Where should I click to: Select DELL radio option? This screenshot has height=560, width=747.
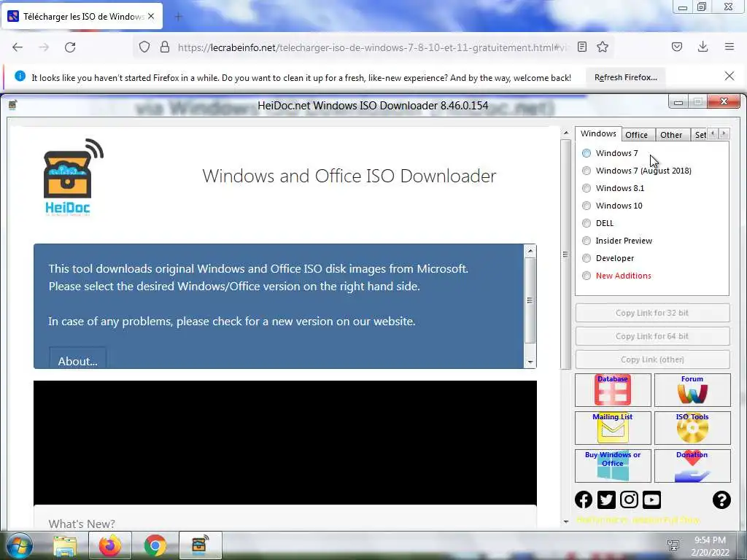[x=598, y=223]
